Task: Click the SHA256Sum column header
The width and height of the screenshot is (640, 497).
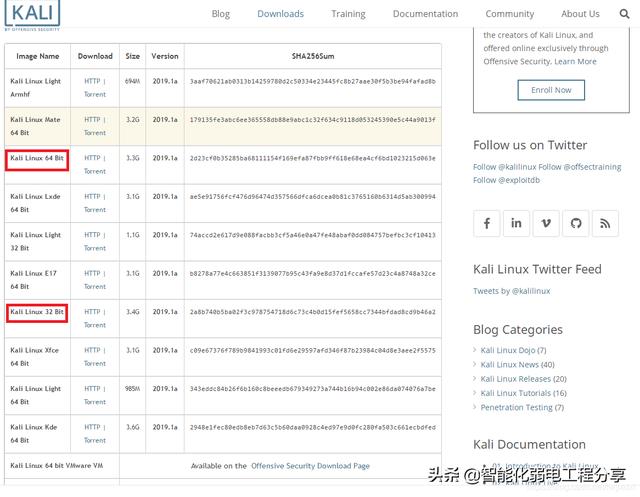Action: [x=313, y=56]
